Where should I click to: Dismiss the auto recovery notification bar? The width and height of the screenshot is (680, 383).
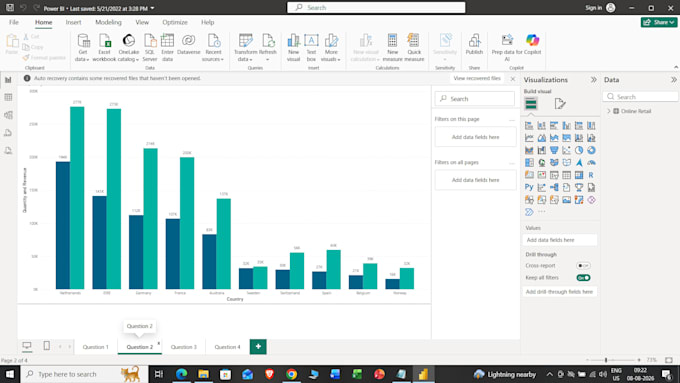point(513,79)
